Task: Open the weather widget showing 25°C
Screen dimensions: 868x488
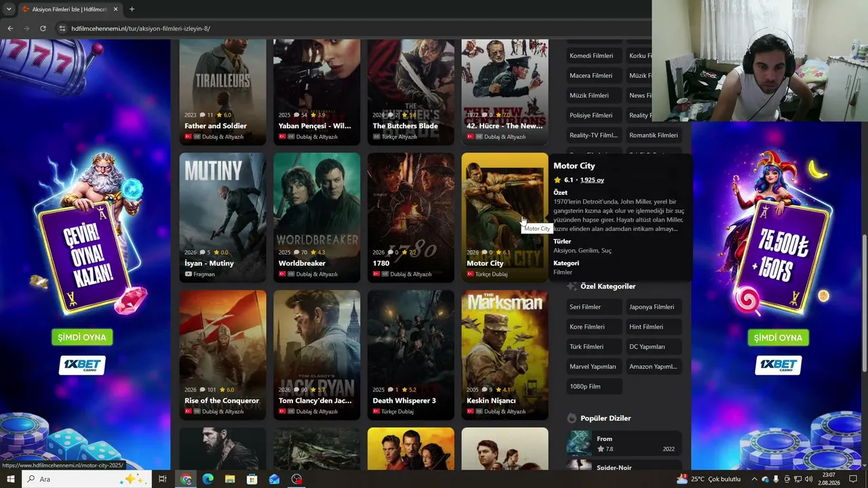Action: point(709,479)
